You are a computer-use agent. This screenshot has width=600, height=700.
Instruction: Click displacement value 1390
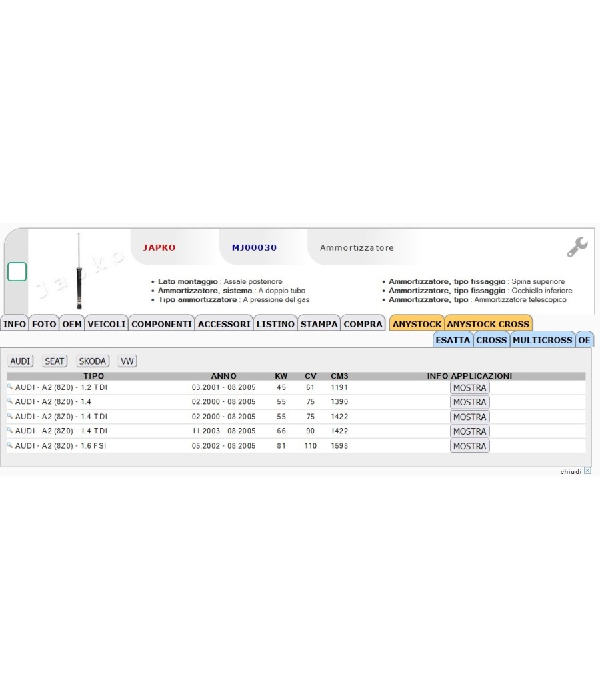pyautogui.click(x=339, y=401)
